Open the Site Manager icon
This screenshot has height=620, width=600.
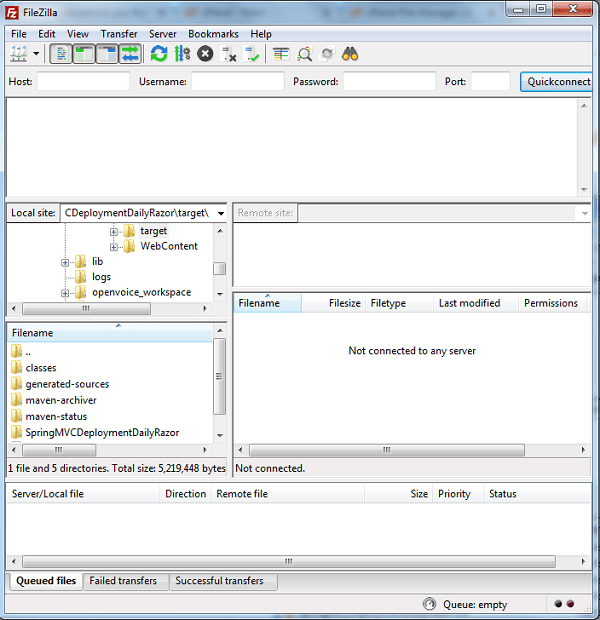click(x=19, y=54)
